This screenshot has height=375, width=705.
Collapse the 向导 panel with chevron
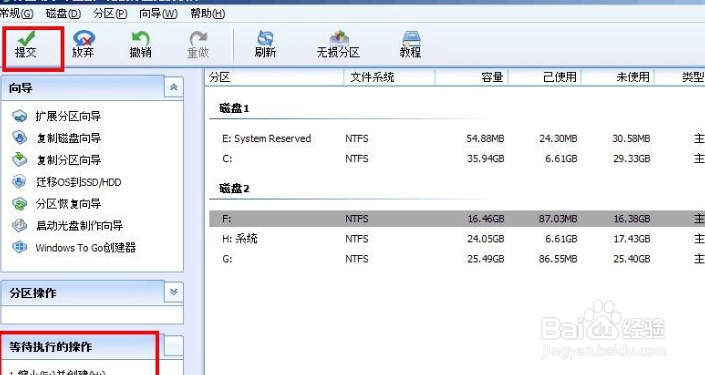[174, 87]
